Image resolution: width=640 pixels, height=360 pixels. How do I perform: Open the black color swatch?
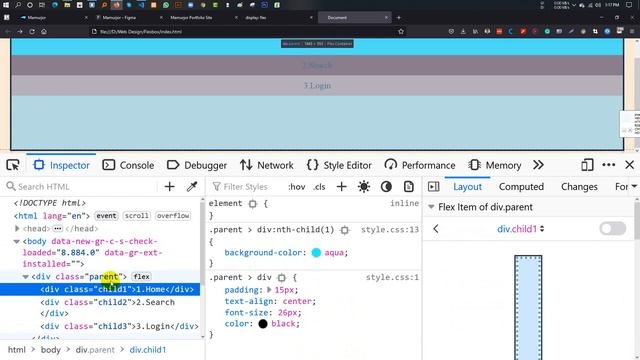click(x=263, y=324)
